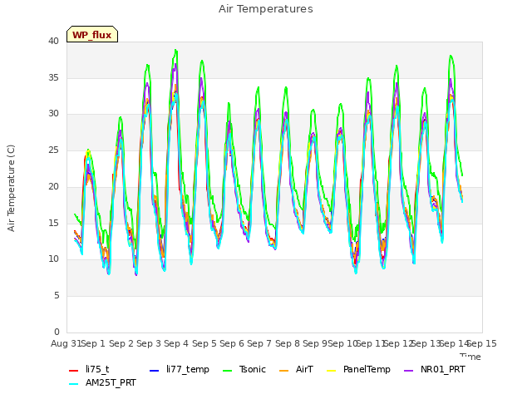Click the Air Temperatures chart title
532x399 pixels.
[266, 9]
